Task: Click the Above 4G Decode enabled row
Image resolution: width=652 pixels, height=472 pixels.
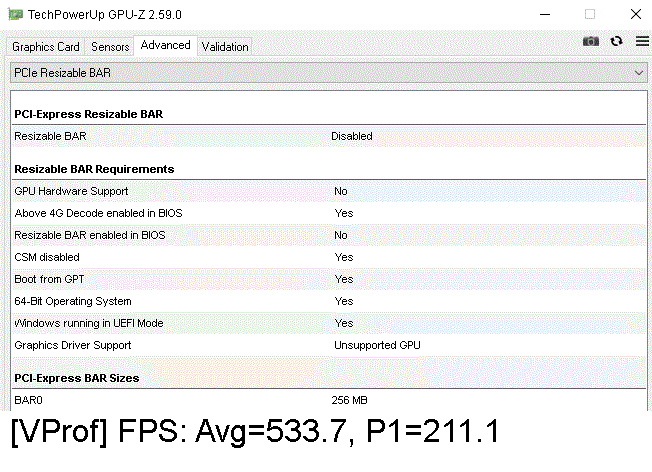Action: (326, 213)
